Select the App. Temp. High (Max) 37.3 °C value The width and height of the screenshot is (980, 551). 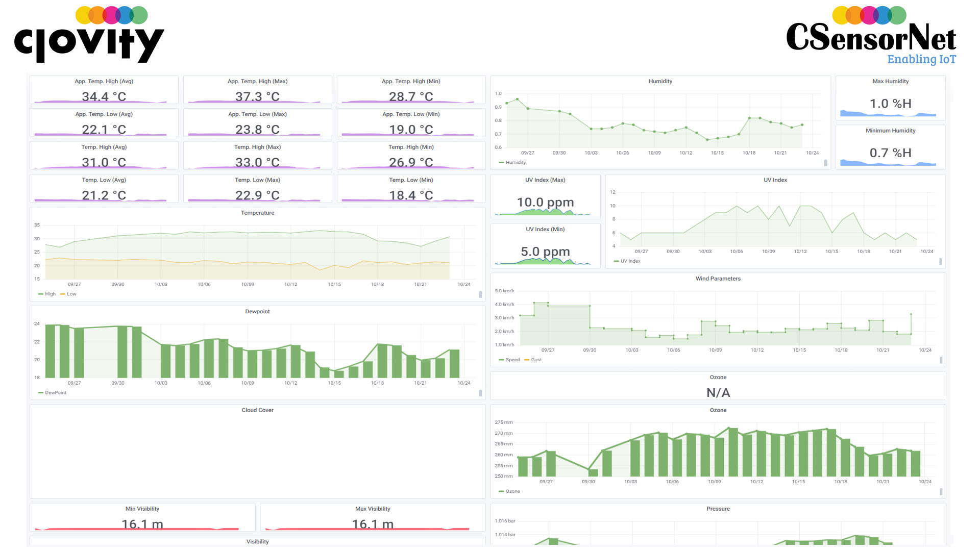258,96
